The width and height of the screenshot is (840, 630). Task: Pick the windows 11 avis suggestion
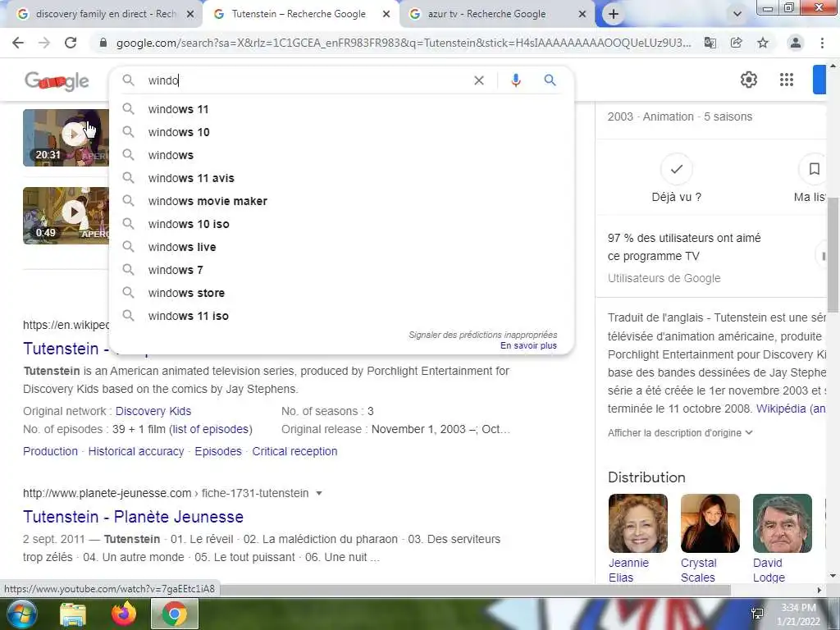click(341, 178)
